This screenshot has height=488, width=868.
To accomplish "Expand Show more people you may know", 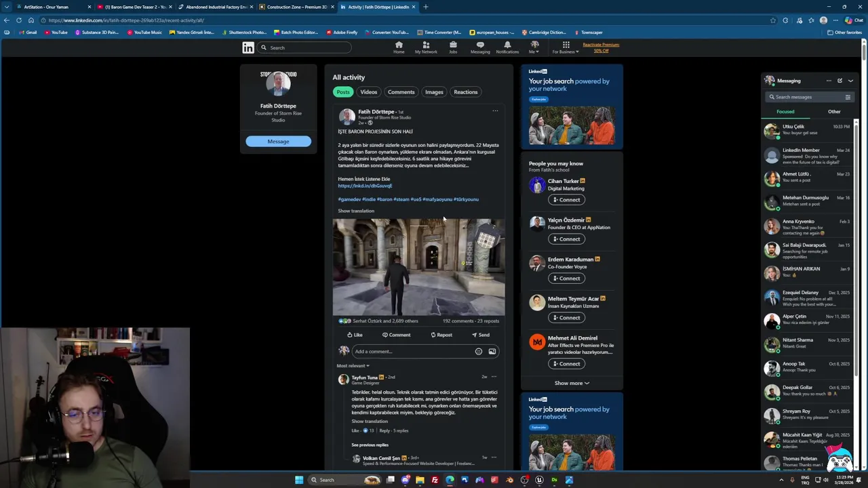I will pos(572,383).
